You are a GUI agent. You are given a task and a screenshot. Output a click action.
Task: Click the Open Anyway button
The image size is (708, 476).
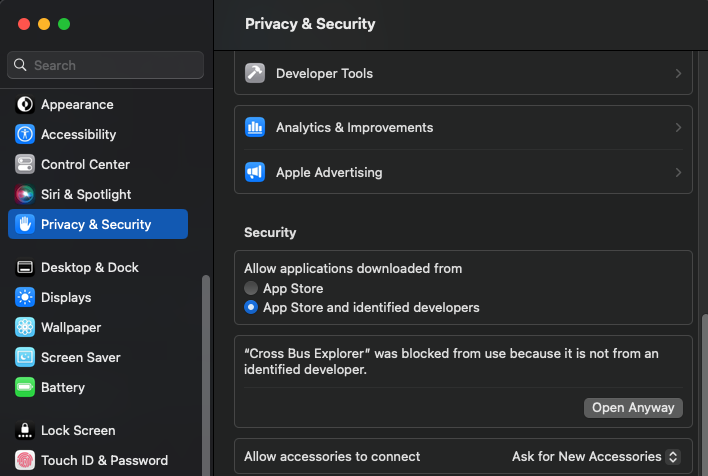coord(633,408)
